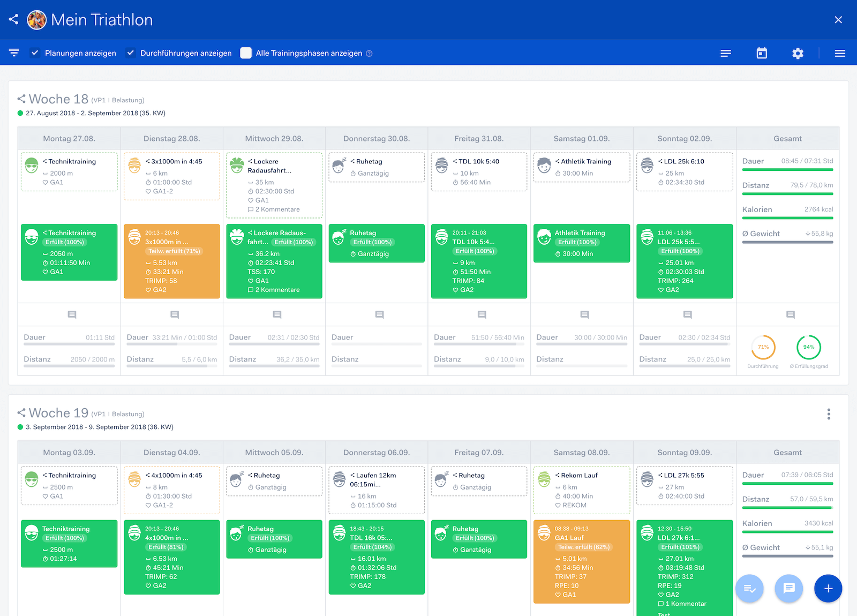Click the floating add plus button
The width and height of the screenshot is (857, 616).
(828, 588)
